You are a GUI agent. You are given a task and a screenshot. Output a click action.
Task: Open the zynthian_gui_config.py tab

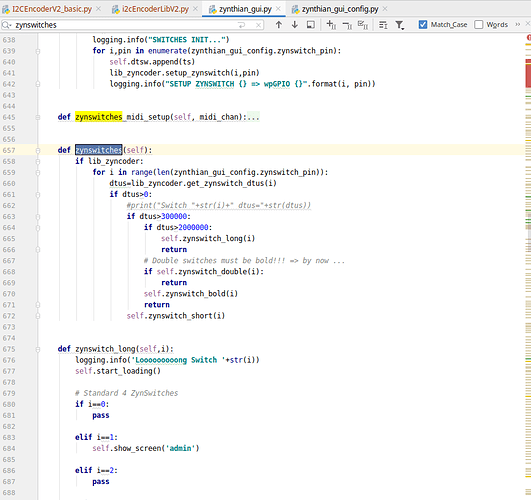(x=340, y=9)
